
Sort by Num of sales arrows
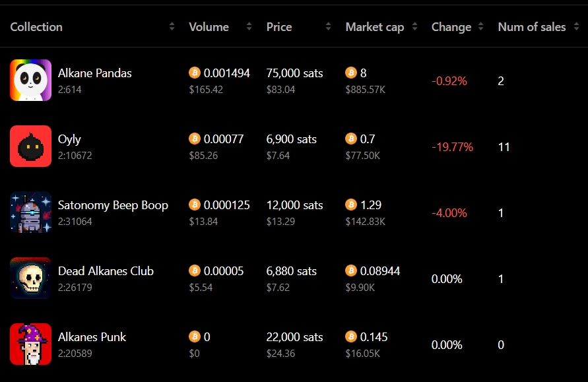[576, 26]
